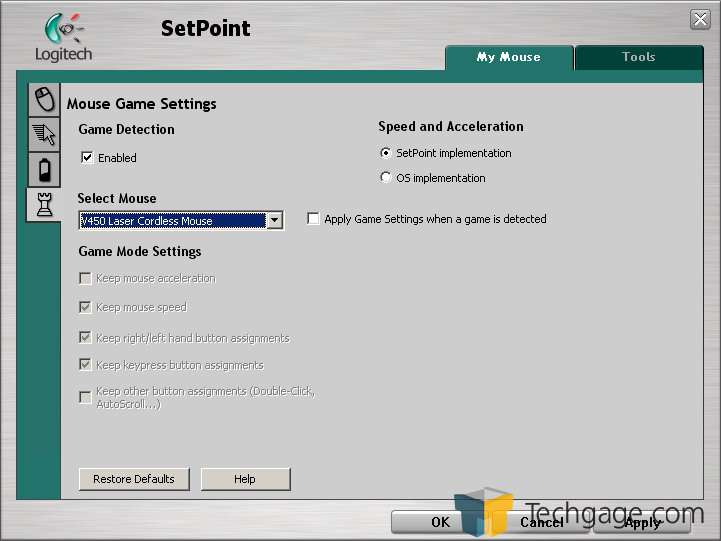Image resolution: width=721 pixels, height=541 pixels.
Task: Open the battery status sidebar icon
Action: pyautogui.click(x=44, y=170)
